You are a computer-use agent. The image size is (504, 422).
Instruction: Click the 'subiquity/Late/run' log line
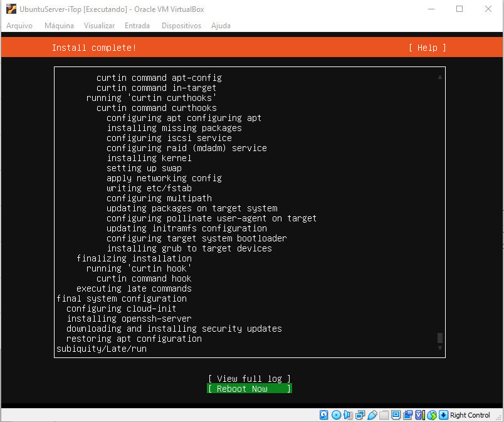102,349
